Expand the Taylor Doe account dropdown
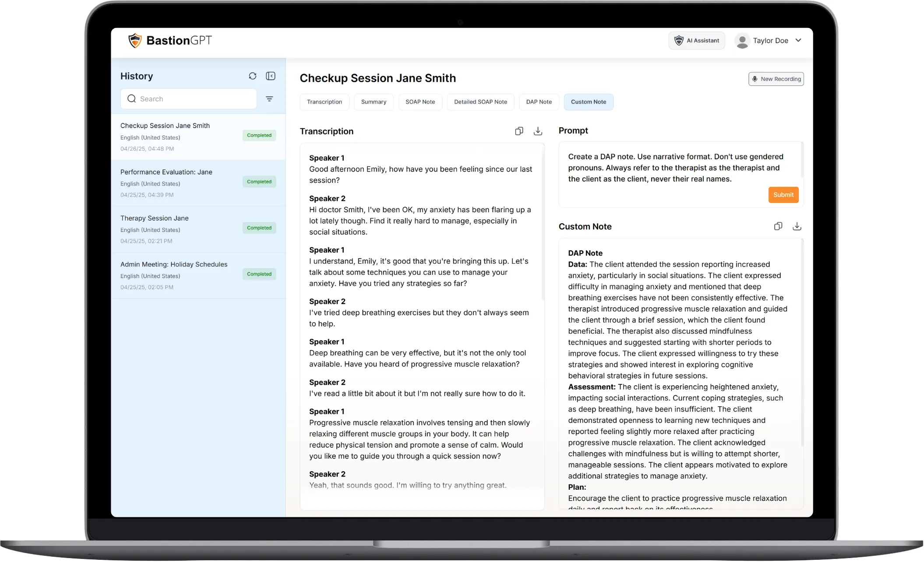 [798, 40]
